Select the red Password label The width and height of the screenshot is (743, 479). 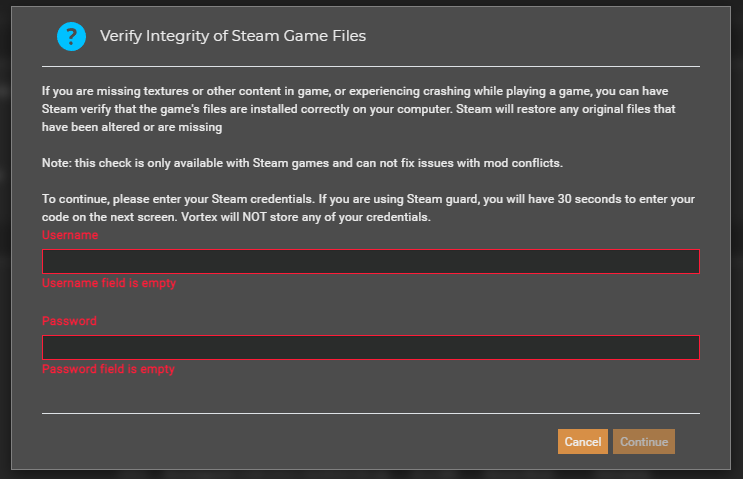pos(69,321)
